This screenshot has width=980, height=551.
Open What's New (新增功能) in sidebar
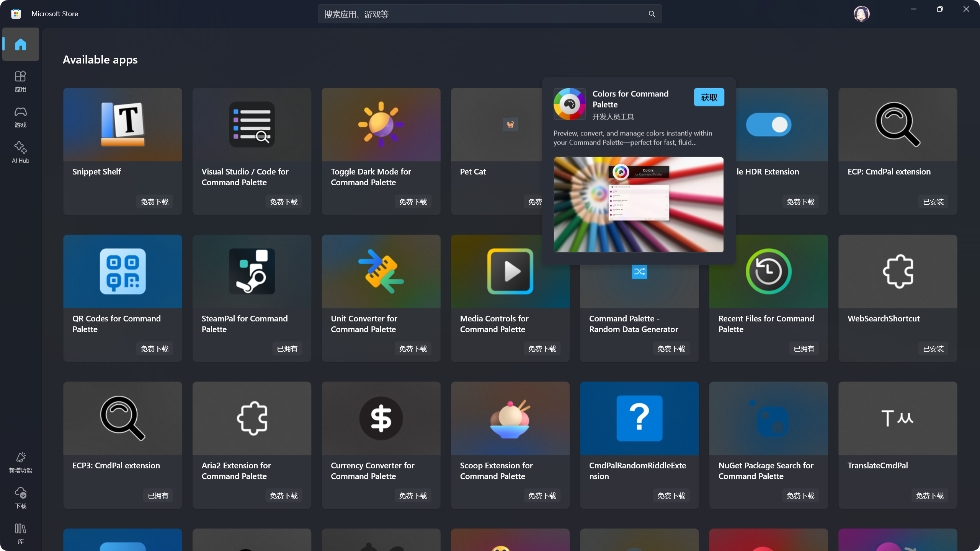point(21,462)
